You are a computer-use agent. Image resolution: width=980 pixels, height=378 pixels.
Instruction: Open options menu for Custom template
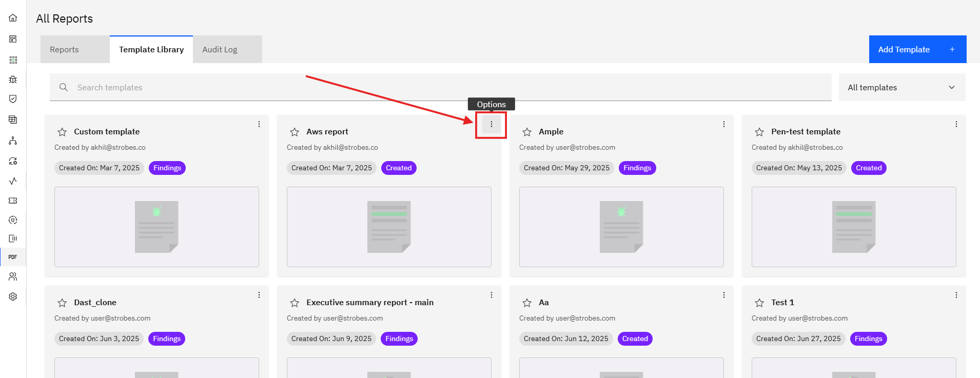coord(259,124)
